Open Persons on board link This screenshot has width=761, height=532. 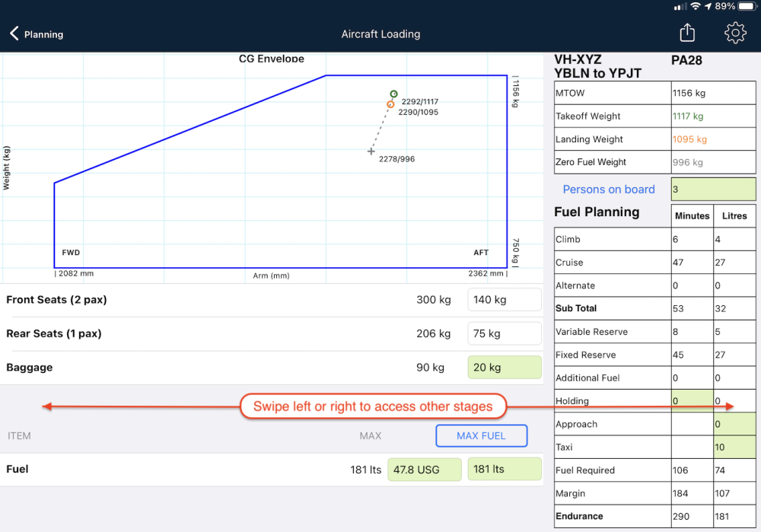609,190
